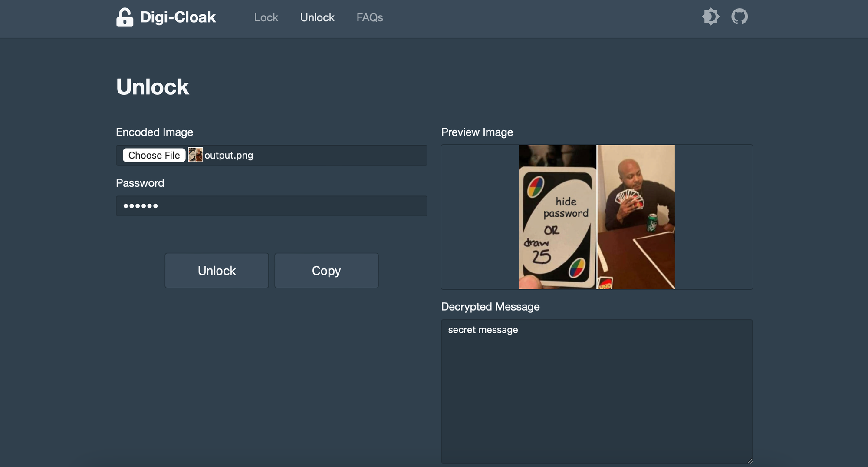This screenshot has height=467, width=868.
Task: Click the Digi-Cloak padlock logo icon
Action: point(125,17)
